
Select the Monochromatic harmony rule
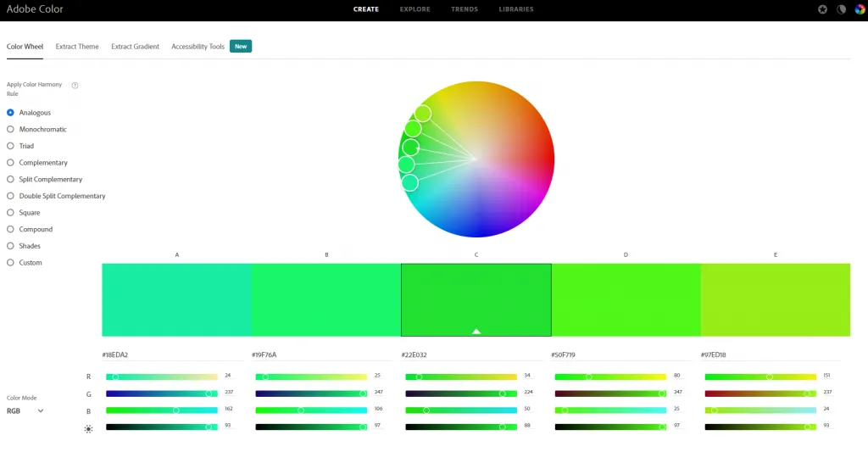[x=36, y=129]
